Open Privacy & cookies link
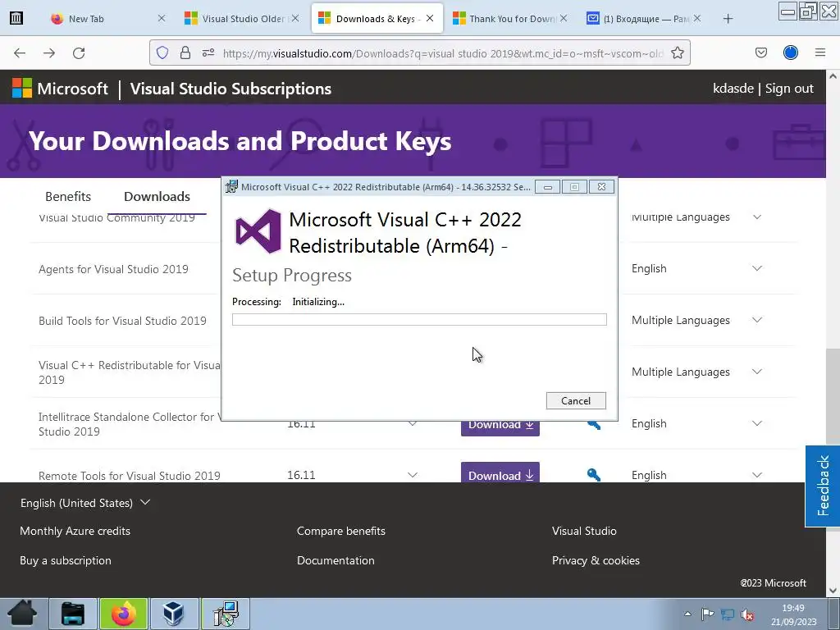Image resolution: width=840 pixels, height=630 pixels. (596, 560)
